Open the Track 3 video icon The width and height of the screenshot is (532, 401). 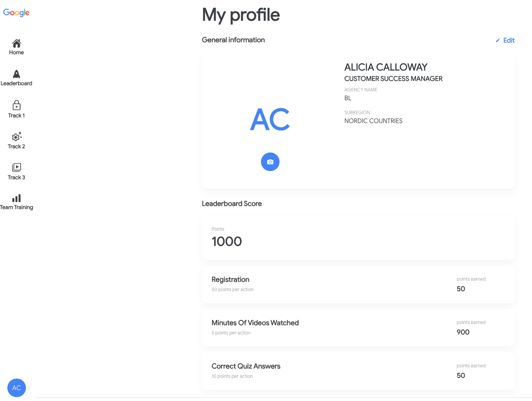pyautogui.click(x=16, y=167)
